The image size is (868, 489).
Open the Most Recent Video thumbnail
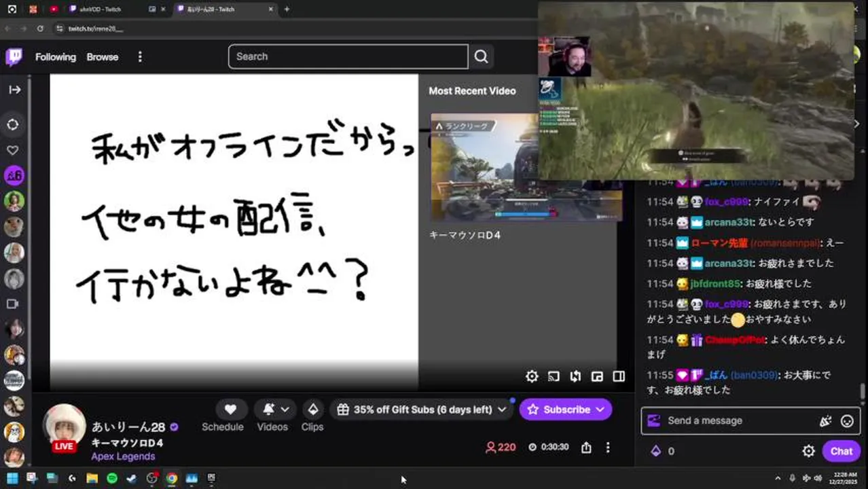(526, 167)
